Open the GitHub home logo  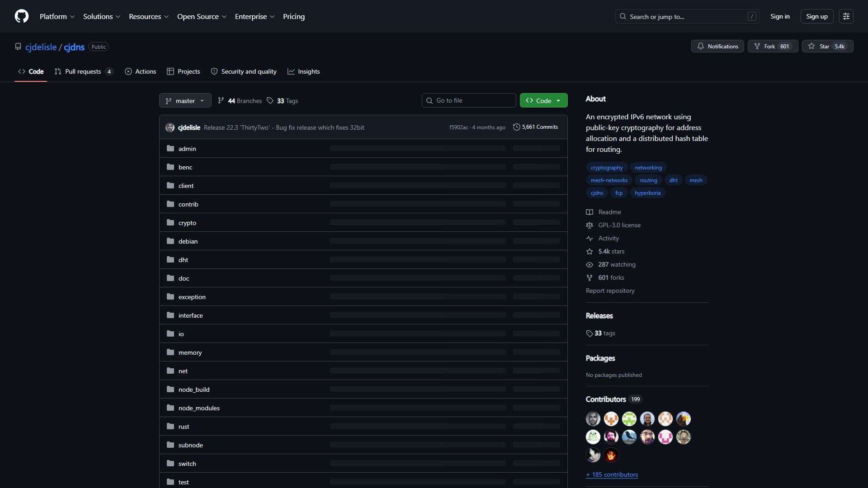[22, 16]
